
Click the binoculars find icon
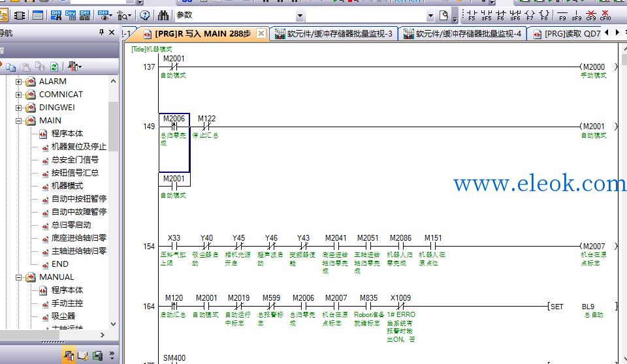163,16
